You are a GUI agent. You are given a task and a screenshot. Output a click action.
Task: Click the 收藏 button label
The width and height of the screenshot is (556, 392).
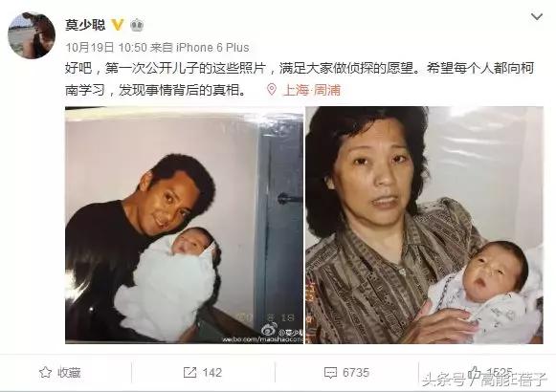pos(69,373)
